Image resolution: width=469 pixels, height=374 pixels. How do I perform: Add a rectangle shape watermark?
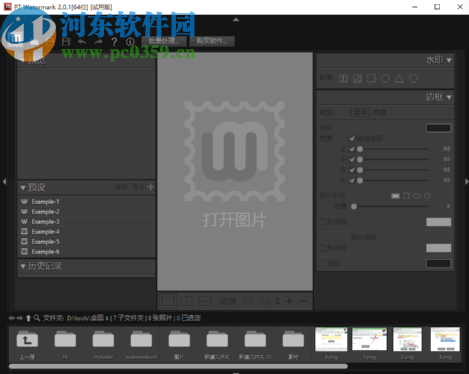371,79
